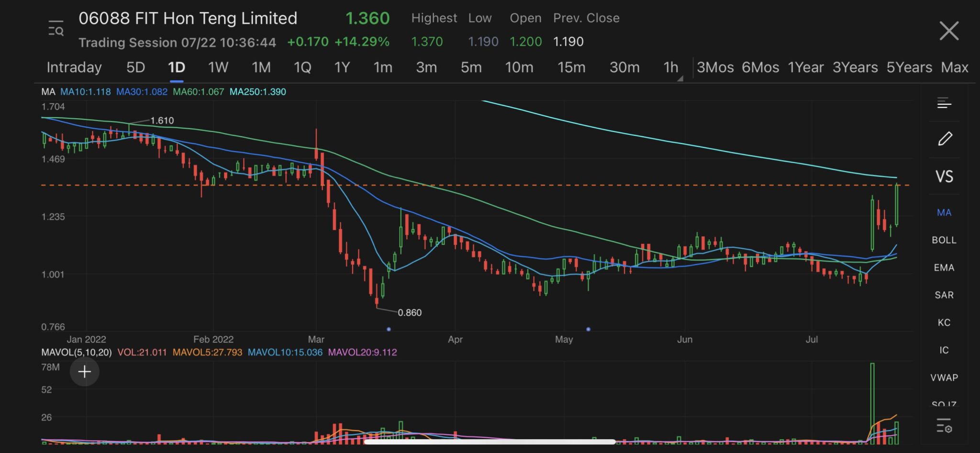
Task: Toggle the KC indicator
Action: pos(944,323)
